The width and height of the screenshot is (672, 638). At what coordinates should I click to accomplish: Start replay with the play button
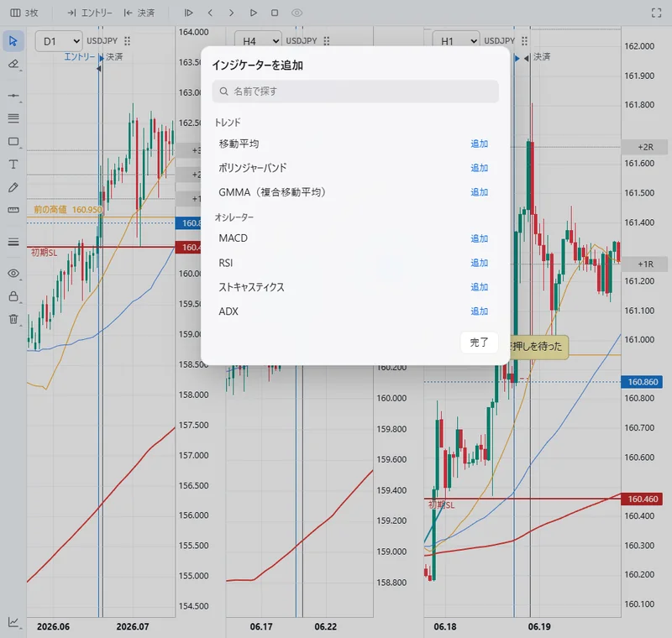point(254,13)
